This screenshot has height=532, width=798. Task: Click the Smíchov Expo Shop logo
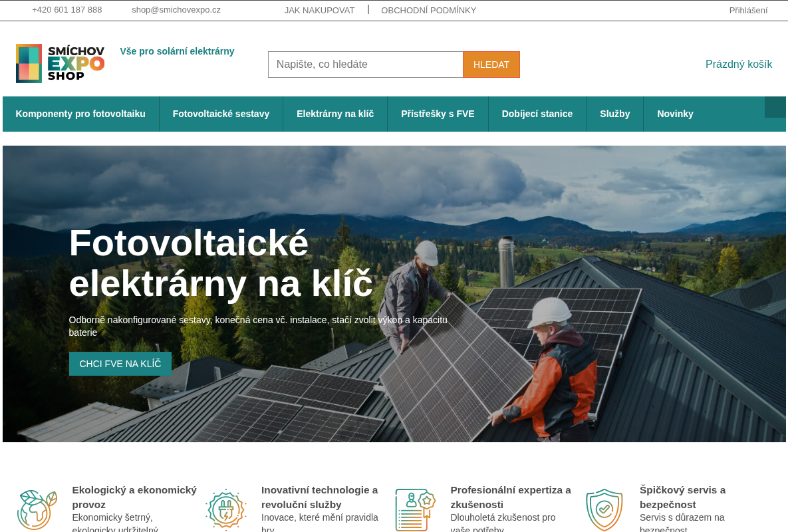(61, 64)
